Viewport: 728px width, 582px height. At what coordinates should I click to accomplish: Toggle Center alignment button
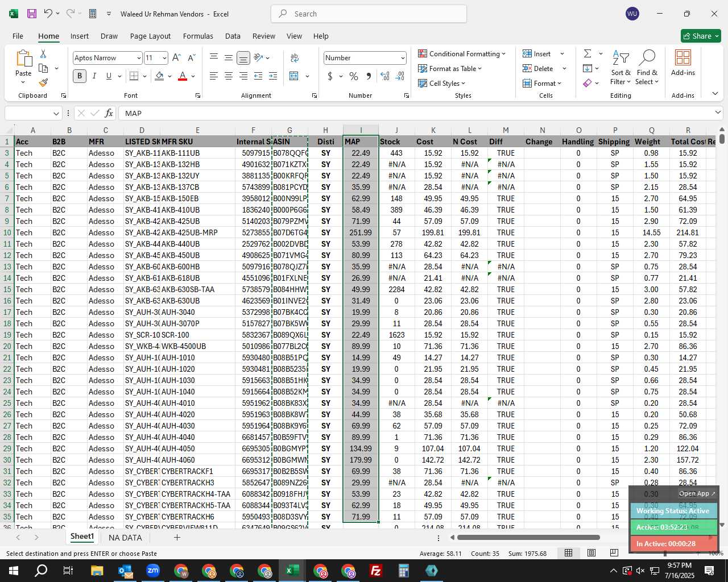pos(229,76)
